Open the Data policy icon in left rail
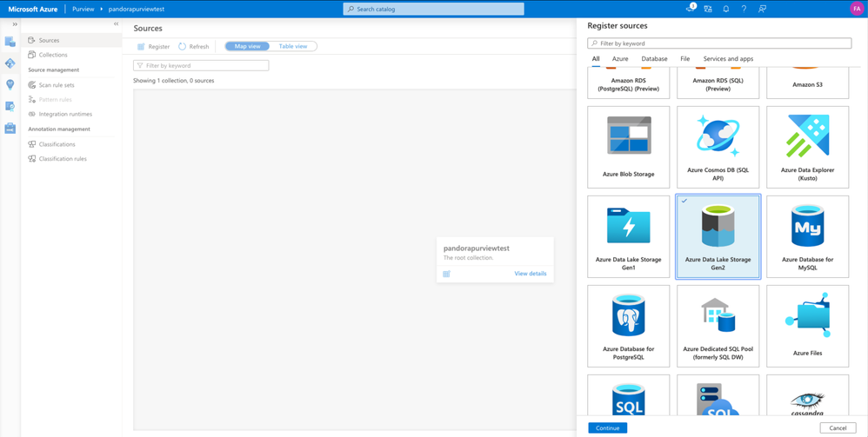 coord(10,106)
